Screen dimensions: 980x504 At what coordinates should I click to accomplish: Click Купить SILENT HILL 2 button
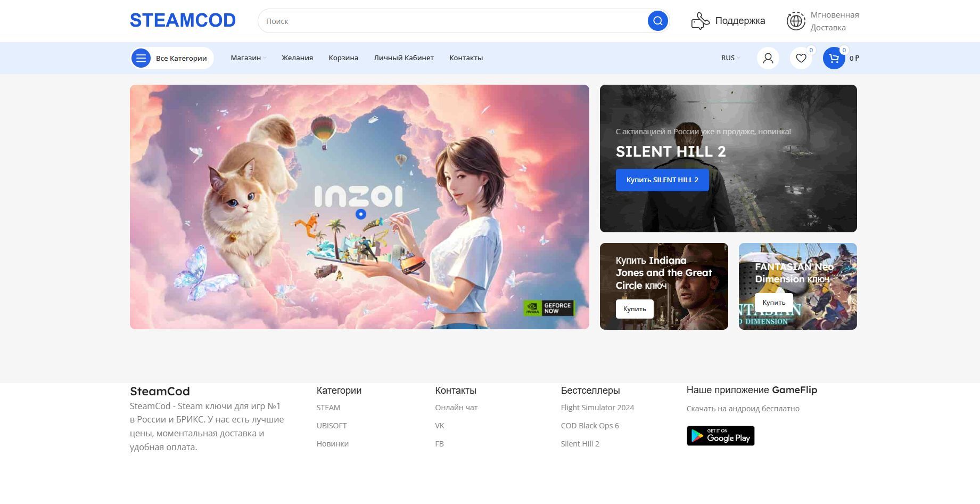pyautogui.click(x=662, y=180)
